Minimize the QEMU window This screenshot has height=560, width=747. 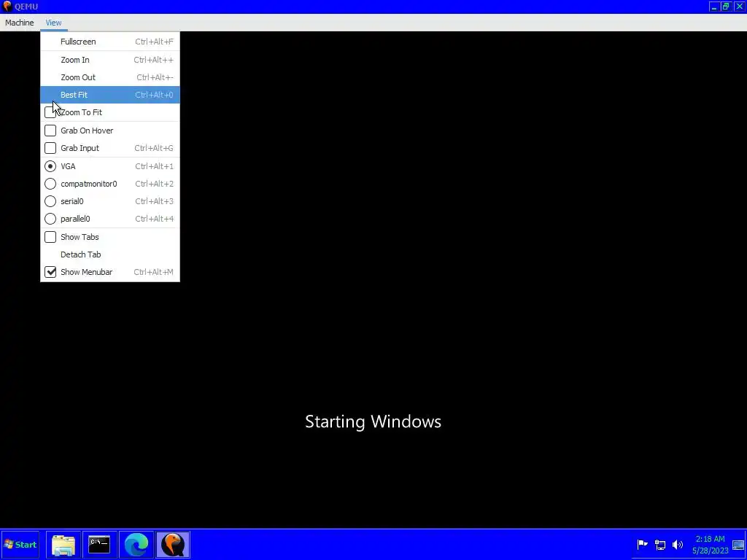click(x=713, y=6)
